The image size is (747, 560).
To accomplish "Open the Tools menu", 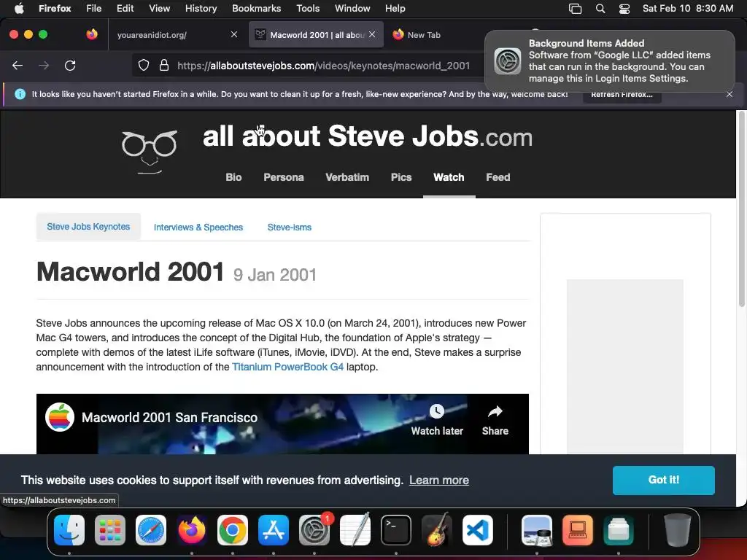I will click(308, 8).
